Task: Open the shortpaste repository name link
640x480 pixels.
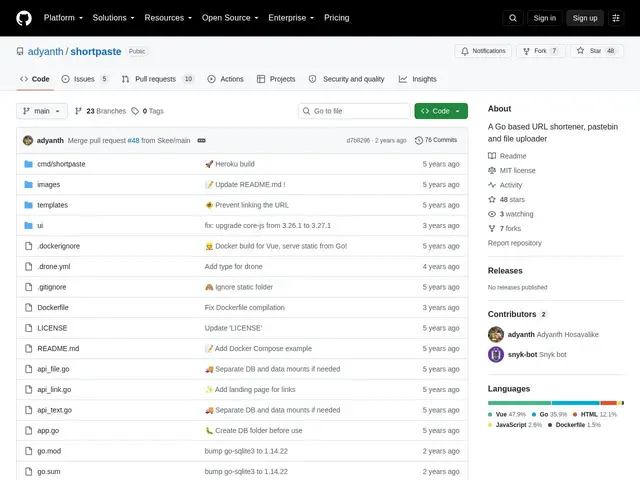Action: tap(96, 51)
